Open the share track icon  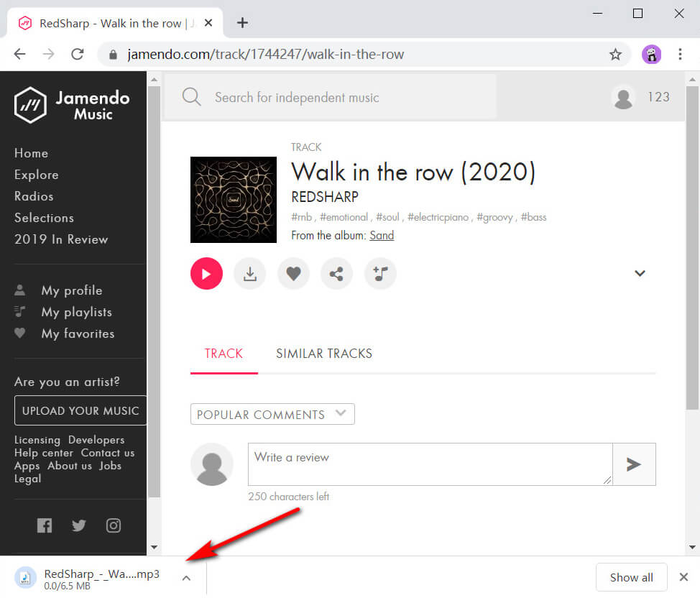coord(336,273)
